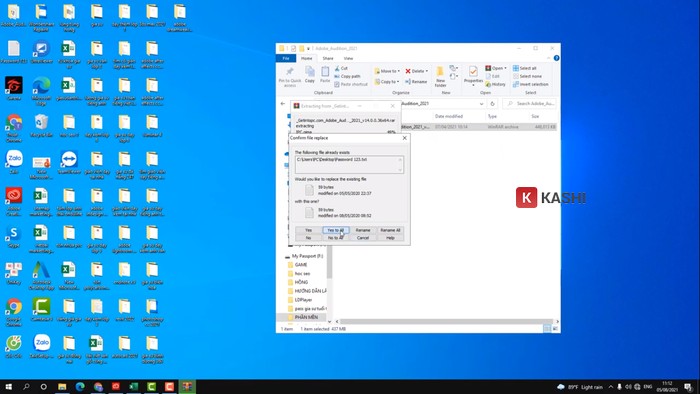This screenshot has height=394, width=700.
Task: Click the Search Adobe_Au... box
Action: pyautogui.click(x=530, y=104)
